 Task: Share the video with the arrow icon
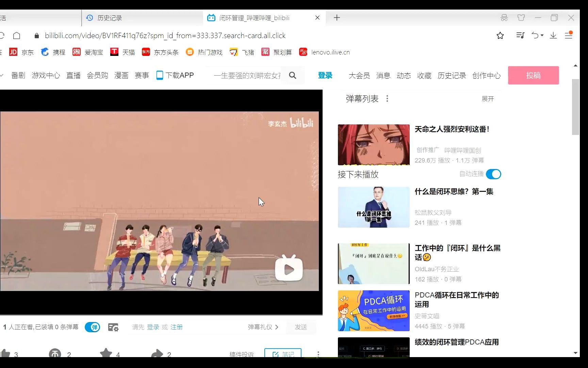[157, 353]
